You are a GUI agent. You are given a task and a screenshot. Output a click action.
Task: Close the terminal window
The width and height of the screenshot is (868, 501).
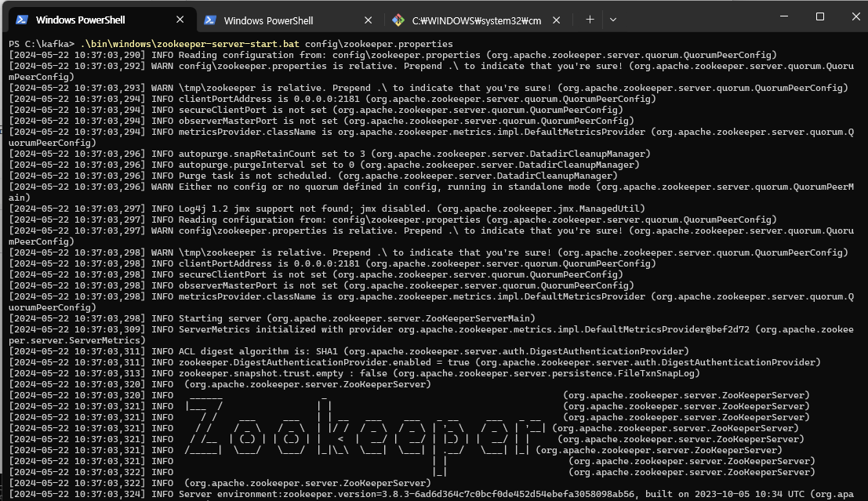(x=855, y=16)
